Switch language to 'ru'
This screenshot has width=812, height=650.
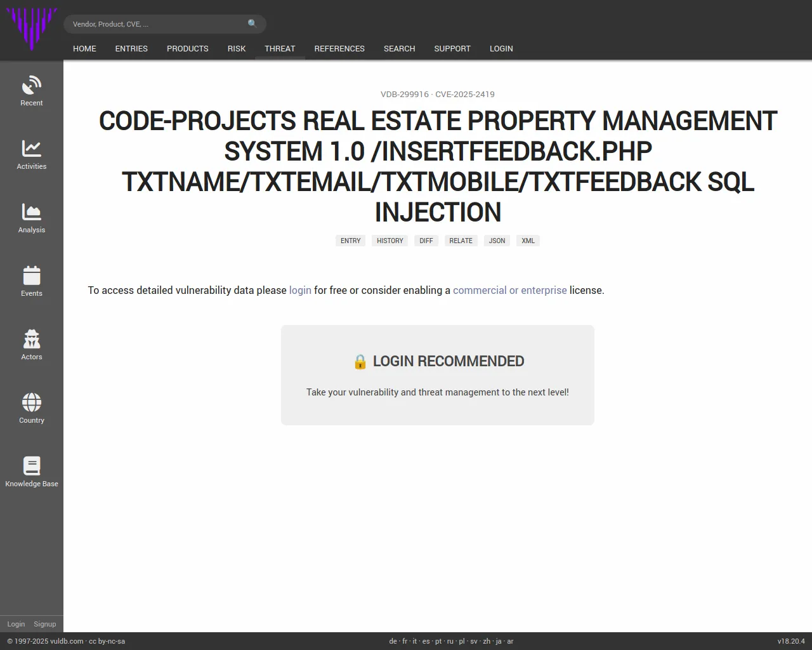click(450, 641)
